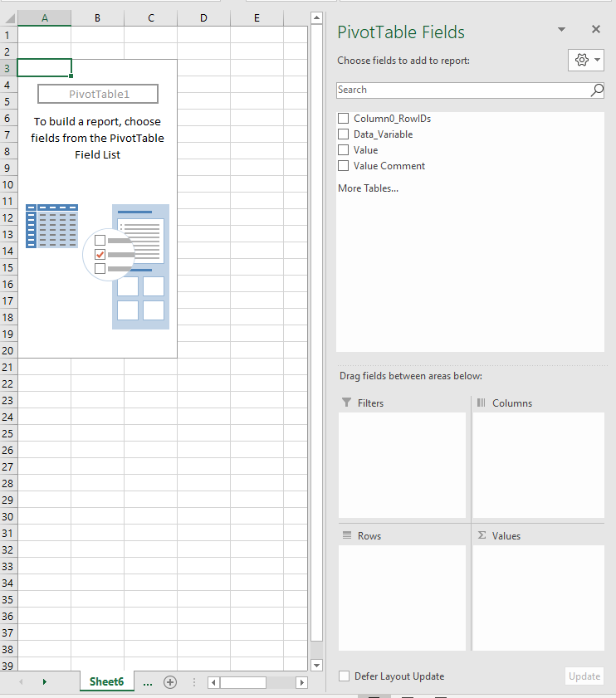
Task: Tick the Value field checkbox
Action: 344,150
